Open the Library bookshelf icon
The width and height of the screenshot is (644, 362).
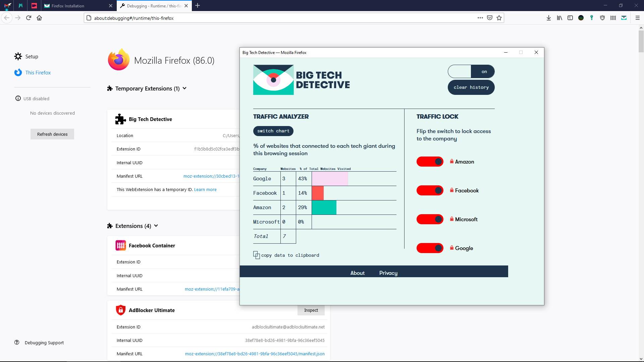[559, 18]
